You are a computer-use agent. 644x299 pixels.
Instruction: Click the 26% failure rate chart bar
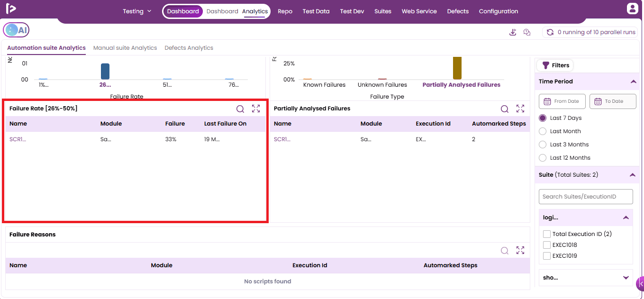(105, 71)
